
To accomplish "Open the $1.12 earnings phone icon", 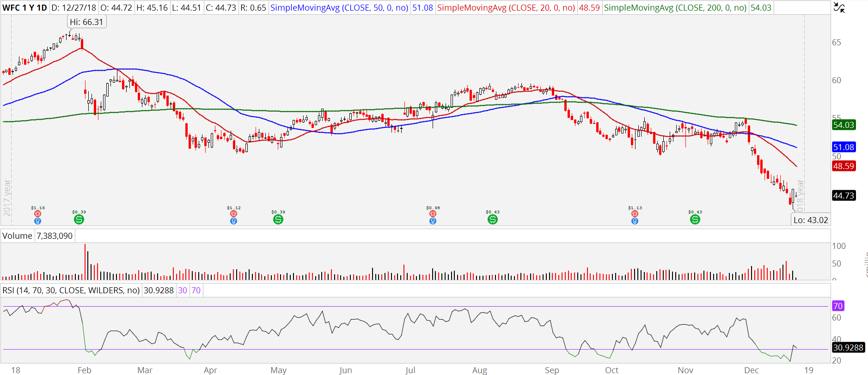I will tap(234, 214).
